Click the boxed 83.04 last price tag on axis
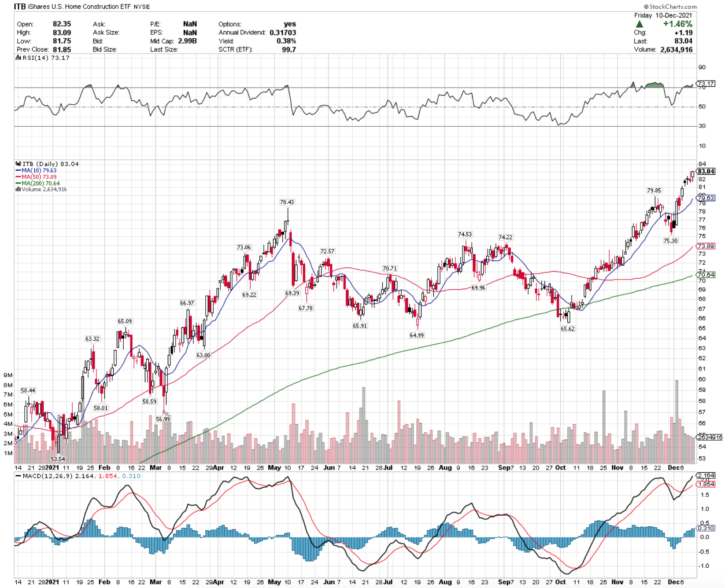The width and height of the screenshot is (725, 588). 706,171
